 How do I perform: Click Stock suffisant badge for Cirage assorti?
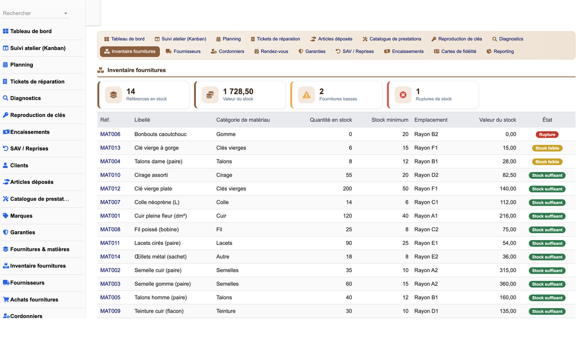click(547, 175)
